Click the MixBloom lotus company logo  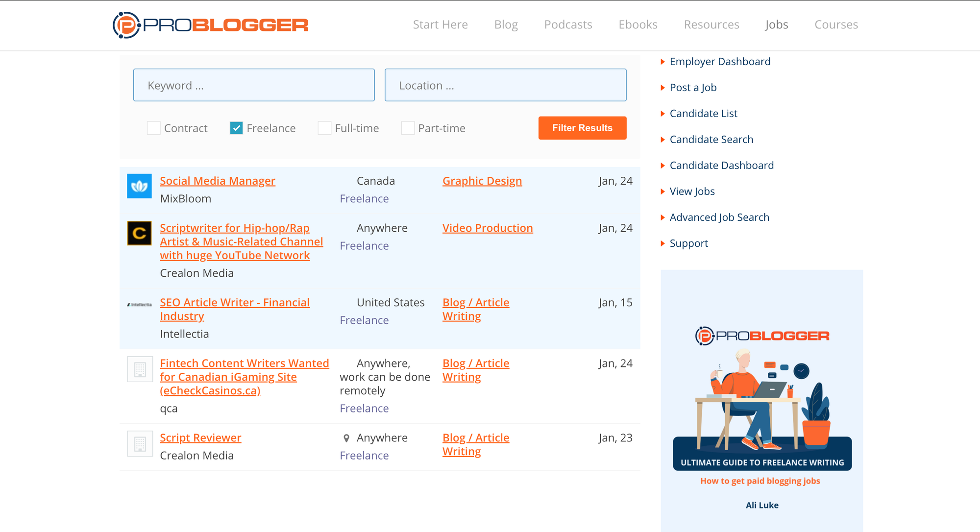(x=140, y=186)
